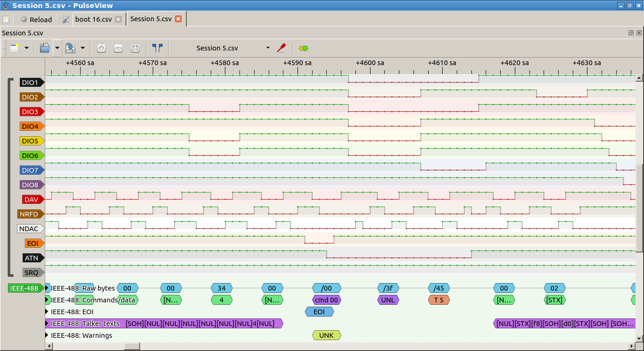644x351 pixels.
Task: Click the zoom-to-fit icon
Action: coord(135,48)
